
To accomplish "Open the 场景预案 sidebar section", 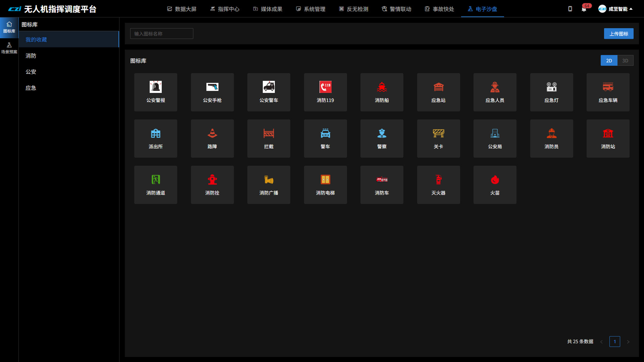I will click(9, 48).
